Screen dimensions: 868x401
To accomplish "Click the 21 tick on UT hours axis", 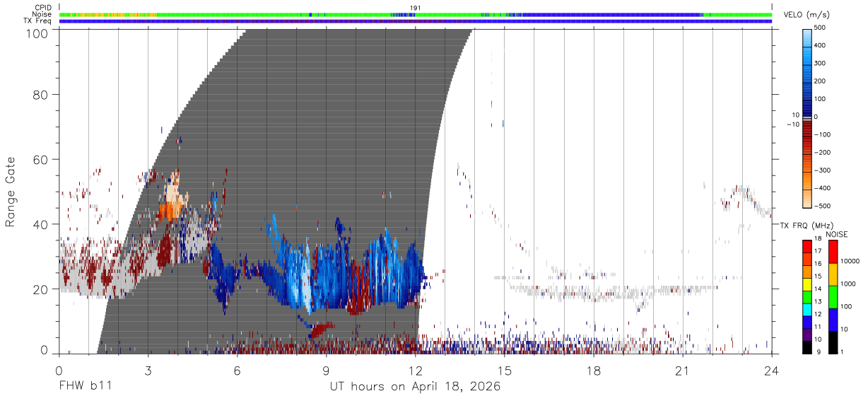I will pyautogui.click(x=683, y=370).
